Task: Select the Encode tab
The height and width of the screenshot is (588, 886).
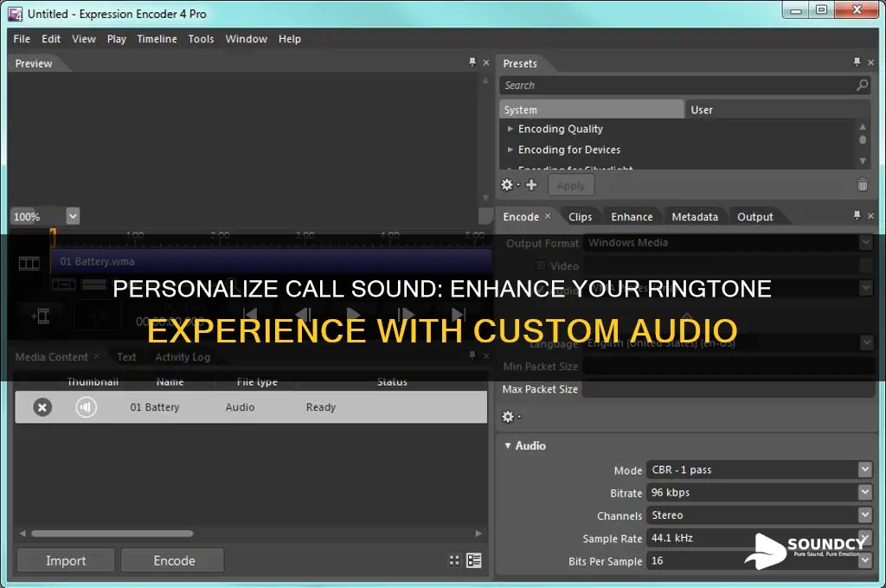Action: click(x=521, y=217)
